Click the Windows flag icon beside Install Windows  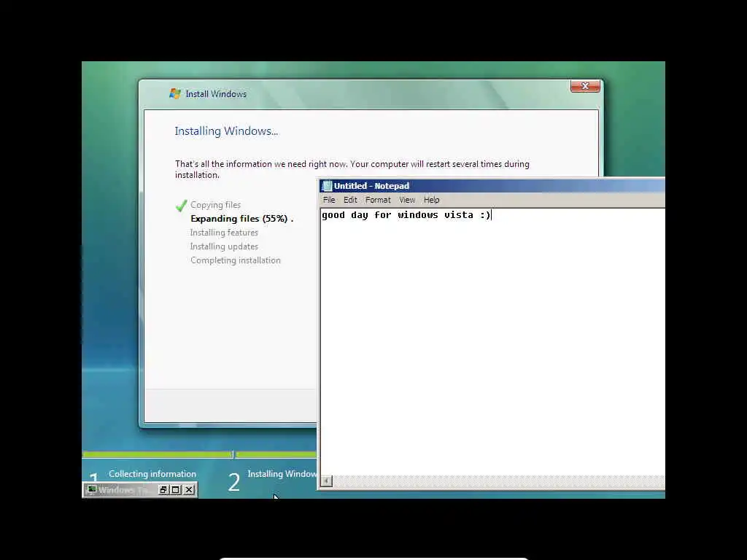point(175,94)
